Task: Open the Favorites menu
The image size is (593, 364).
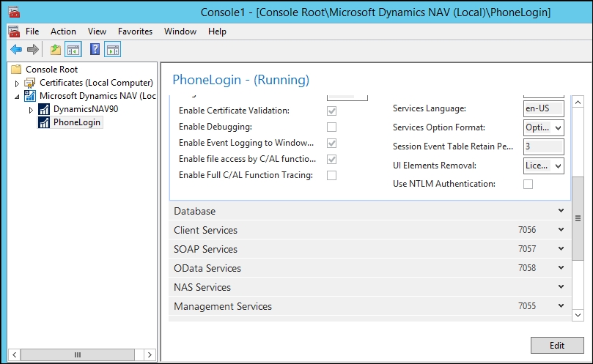Action: click(x=135, y=31)
